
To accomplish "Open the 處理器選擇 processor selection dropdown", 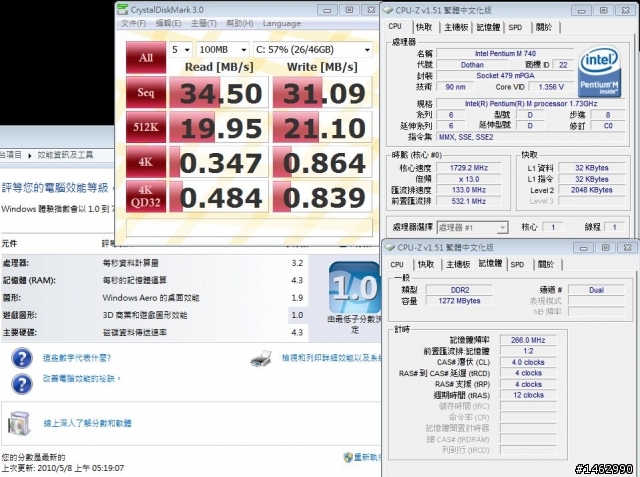I will (x=472, y=227).
